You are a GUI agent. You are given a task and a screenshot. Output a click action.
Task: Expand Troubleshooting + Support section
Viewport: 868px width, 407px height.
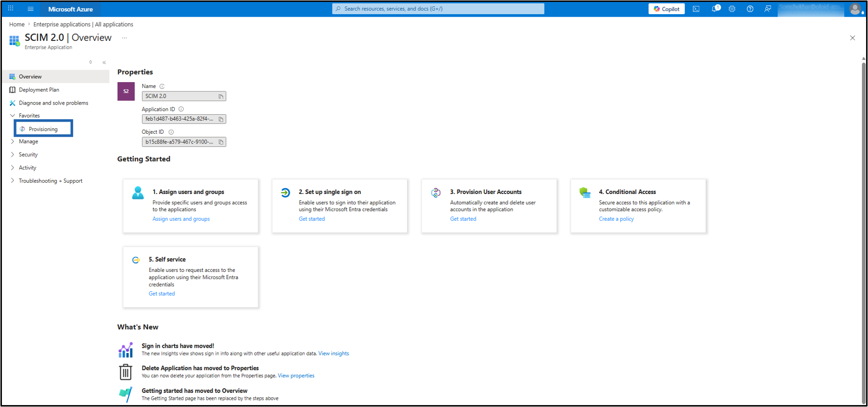click(13, 181)
